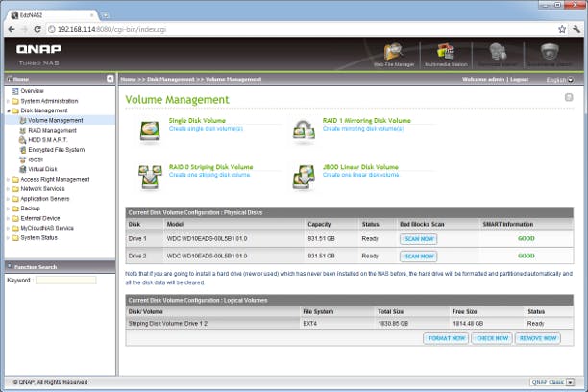Click the EXT4 file system cell
The image size is (588, 392).
[x=310, y=324]
